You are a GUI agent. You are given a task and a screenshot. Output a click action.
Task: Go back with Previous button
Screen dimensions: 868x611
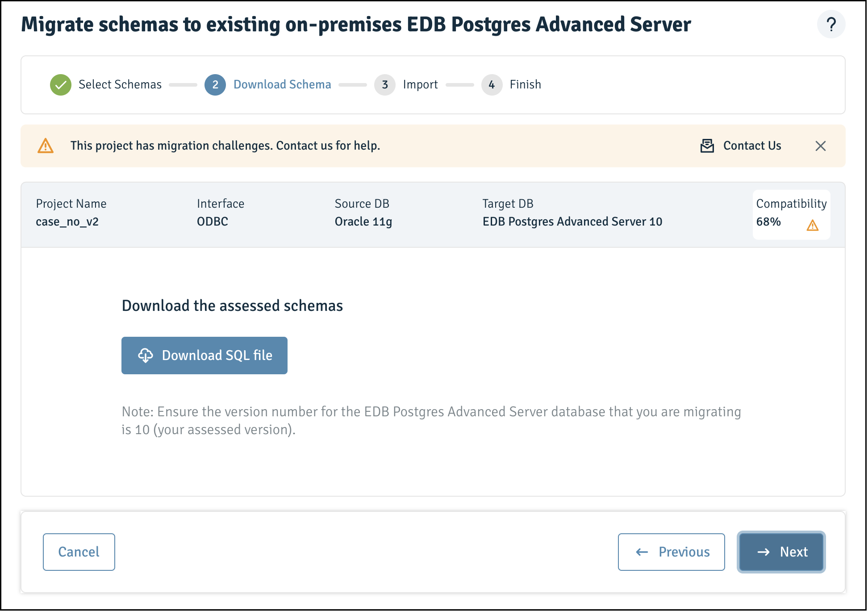click(x=672, y=552)
